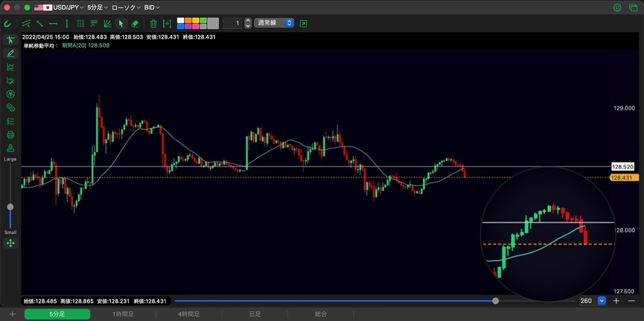Pick the white color swatch
Screen dimensions: 644x321
[x=180, y=20]
